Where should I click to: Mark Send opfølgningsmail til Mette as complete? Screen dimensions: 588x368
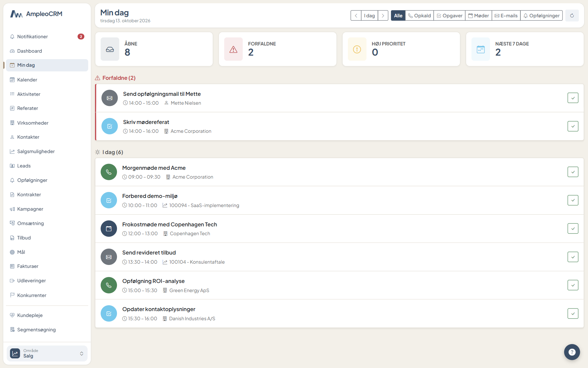[x=573, y=98]
